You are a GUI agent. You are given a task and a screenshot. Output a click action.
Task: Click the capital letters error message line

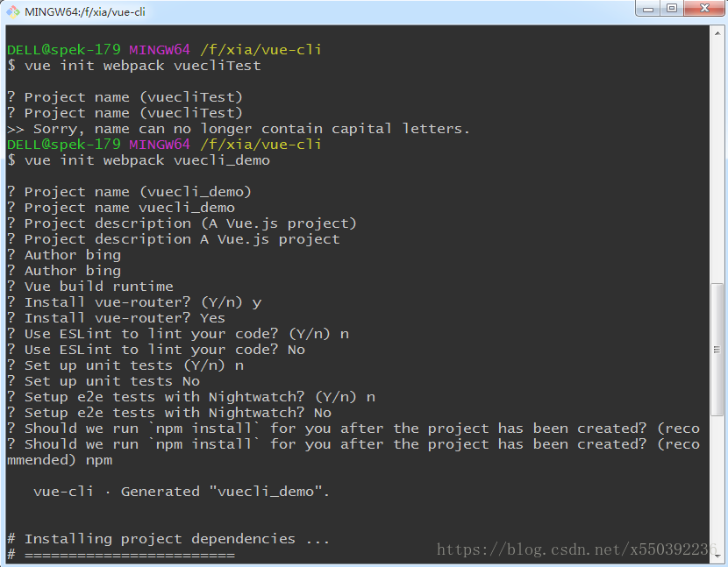(239, 129)
